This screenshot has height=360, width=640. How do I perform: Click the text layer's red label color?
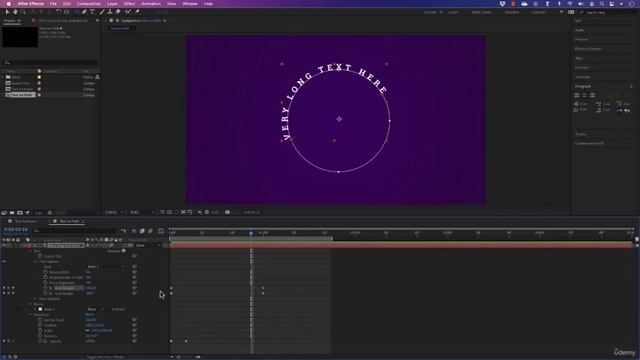(x=29, y=246)
